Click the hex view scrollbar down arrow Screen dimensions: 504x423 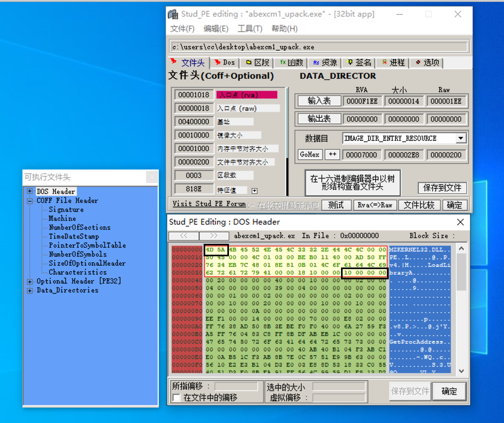click(461, 371)
